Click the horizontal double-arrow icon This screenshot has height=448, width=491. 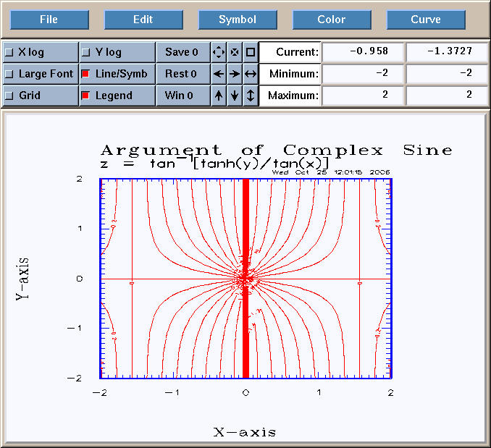pyautogui.click(x=251, y=74)
